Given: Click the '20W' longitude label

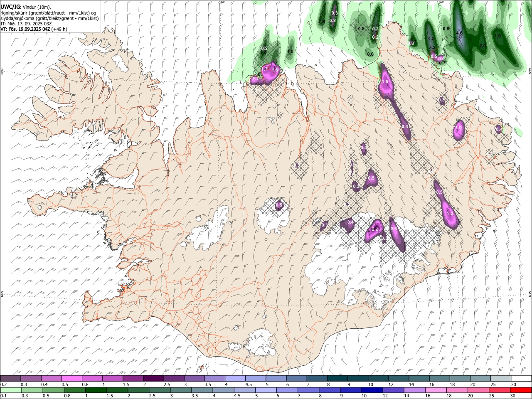Looking at the screenshot, I should tap(221, 2).
